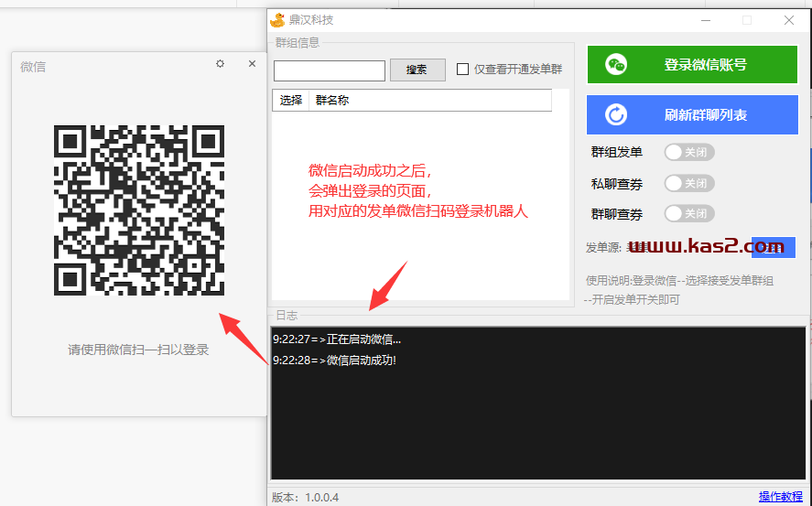This screenshot has width=812, height=506.
Task: Click the 使用说明 instructions text
Action: (679, 290)
